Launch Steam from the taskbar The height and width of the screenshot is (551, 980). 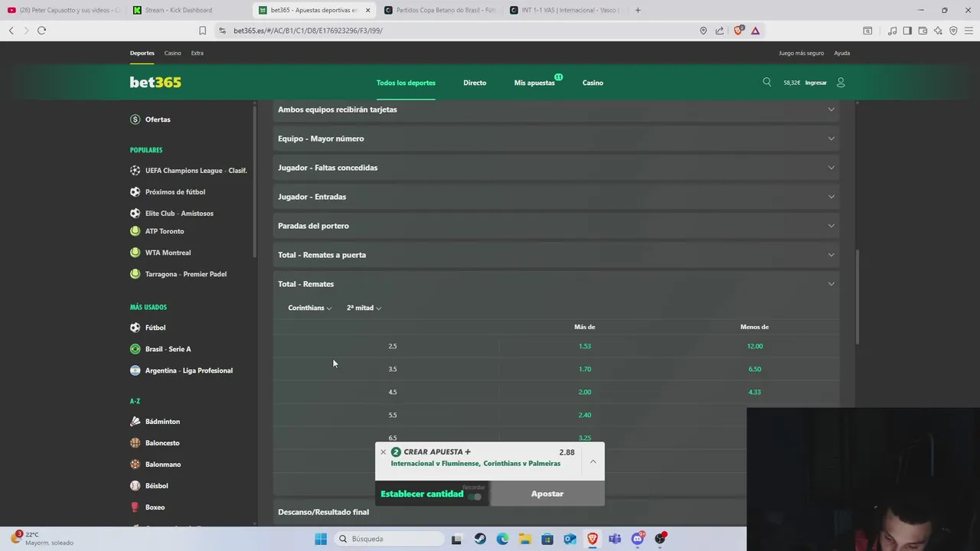[480, 539]
